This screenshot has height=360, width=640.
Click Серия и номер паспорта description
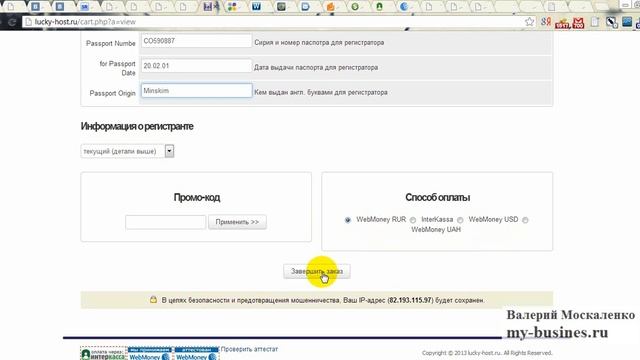319,42
